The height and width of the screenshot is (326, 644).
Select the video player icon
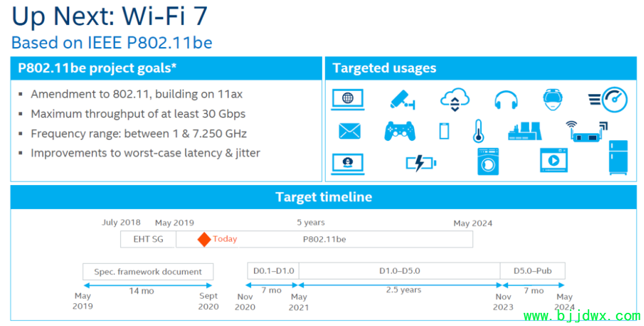[553, 160]
